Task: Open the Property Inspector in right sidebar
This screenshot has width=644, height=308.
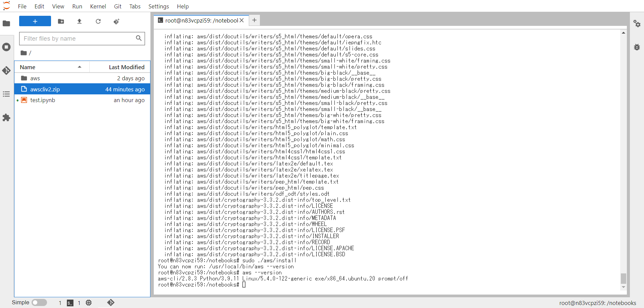Action: point(637,24)
